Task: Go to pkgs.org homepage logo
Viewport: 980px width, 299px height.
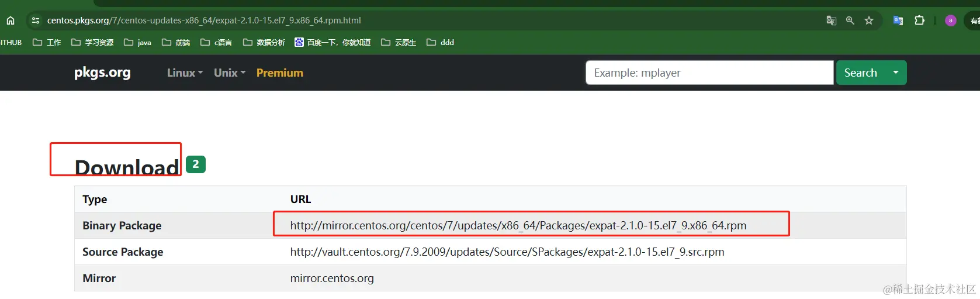Action: pos(102,73)
